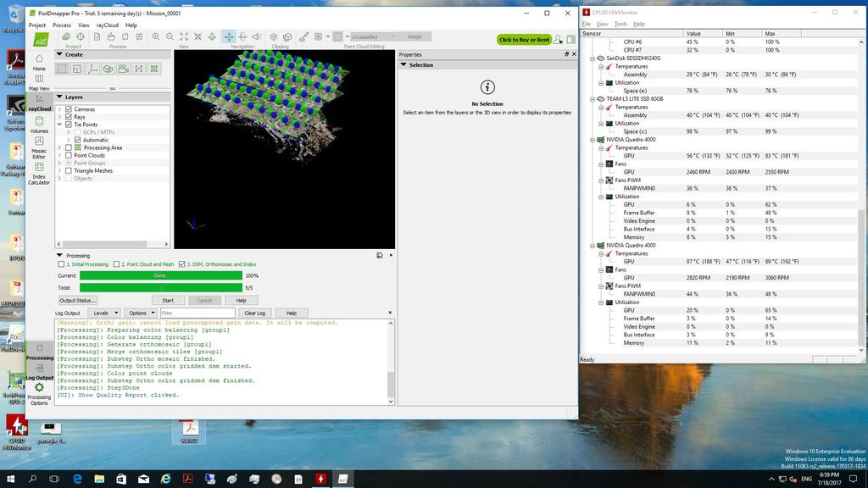Expand the Triangle Meshes tree node
The image size is (868, 488).
[x=60, y=171]
